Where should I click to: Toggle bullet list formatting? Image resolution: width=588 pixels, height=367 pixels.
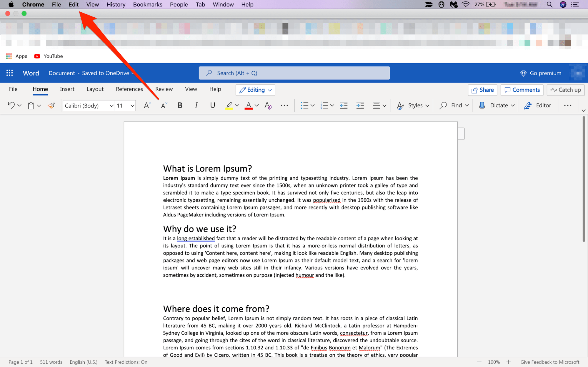coord(304,105)
